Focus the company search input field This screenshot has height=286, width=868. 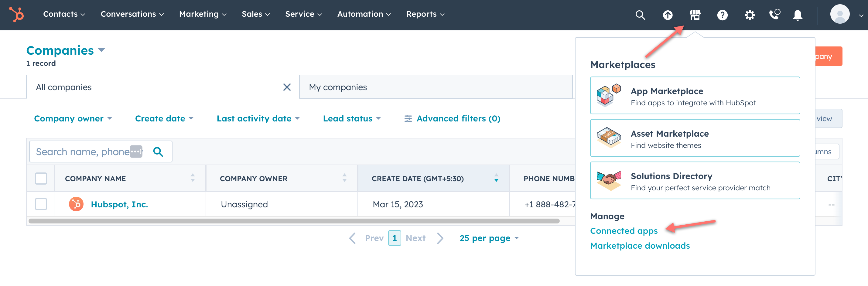[83, 152]
